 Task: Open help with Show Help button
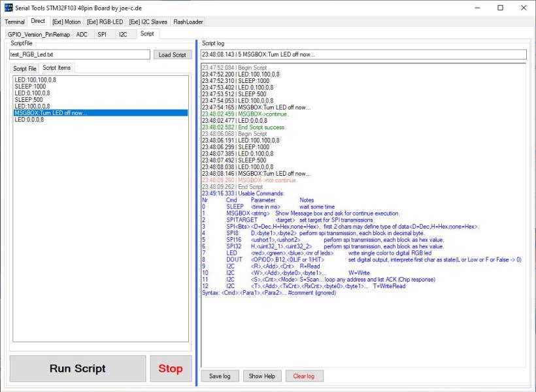pos(261,376)
